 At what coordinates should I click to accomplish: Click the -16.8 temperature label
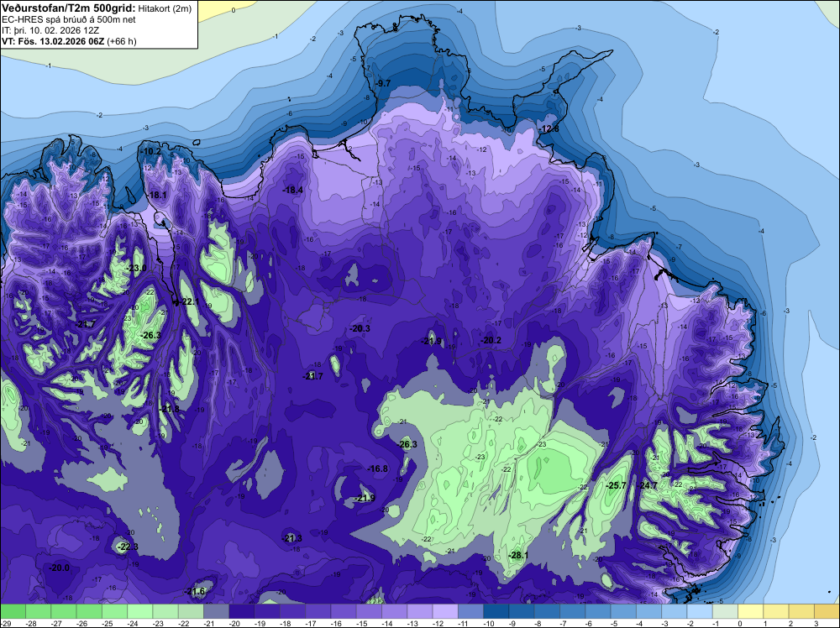tap(378, 468)
